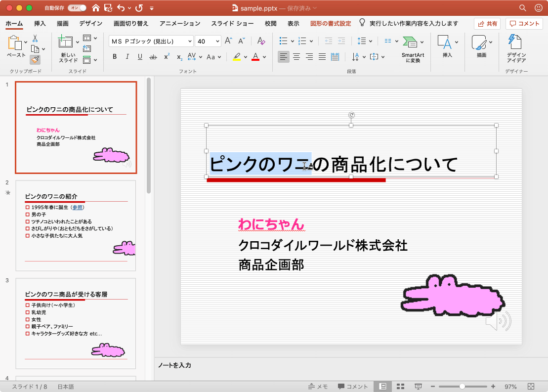Switch to the アニメーション tab

pyautogui.click(x=180, y=23)
